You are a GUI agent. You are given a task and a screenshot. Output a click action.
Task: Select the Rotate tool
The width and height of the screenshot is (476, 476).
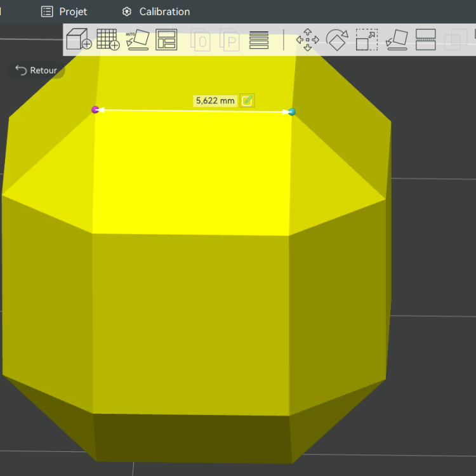coord(337,40)
